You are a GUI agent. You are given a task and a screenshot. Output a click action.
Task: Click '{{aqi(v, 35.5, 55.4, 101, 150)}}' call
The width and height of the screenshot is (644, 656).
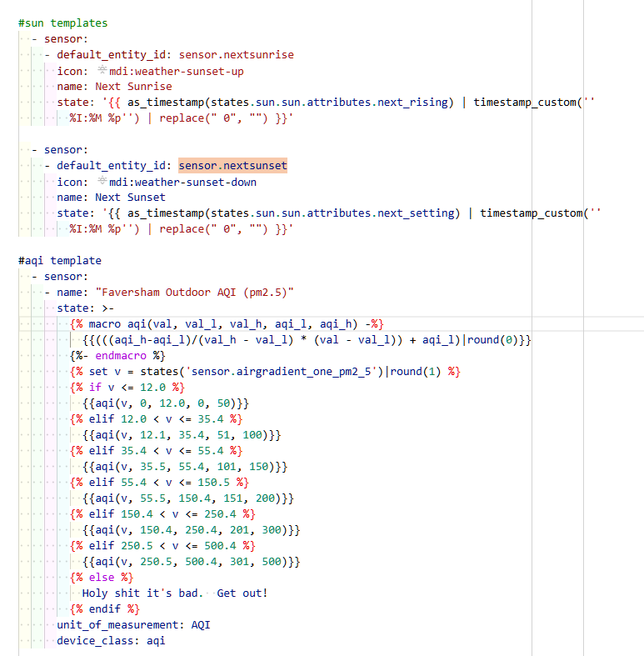pos(185,467)
